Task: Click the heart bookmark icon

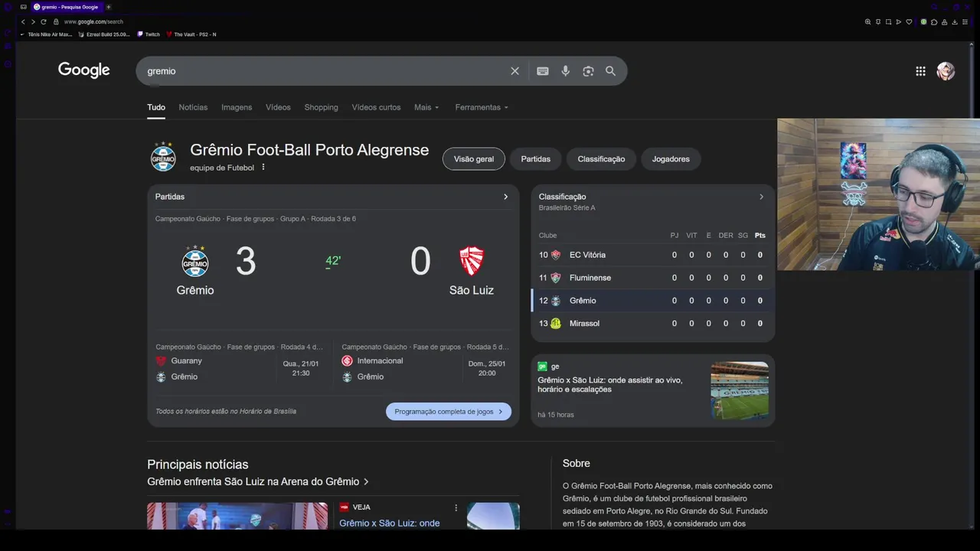Action: coord(909,22)
